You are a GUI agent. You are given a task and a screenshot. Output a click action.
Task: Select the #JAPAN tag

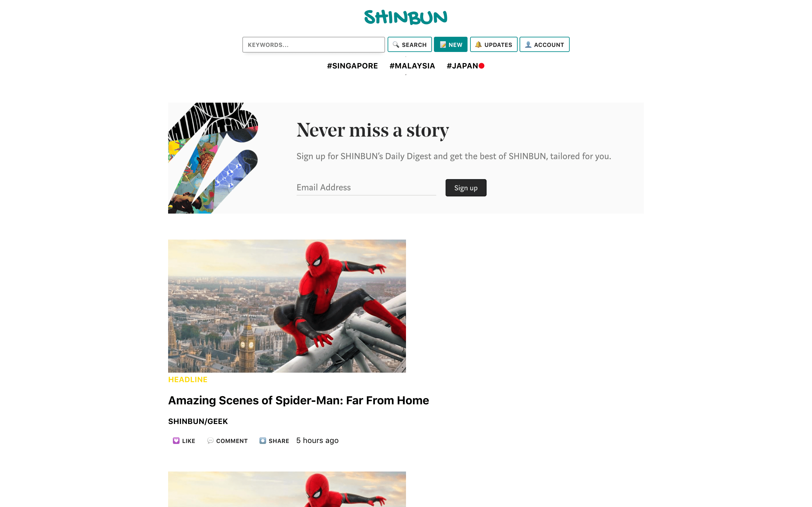point(462,66)
